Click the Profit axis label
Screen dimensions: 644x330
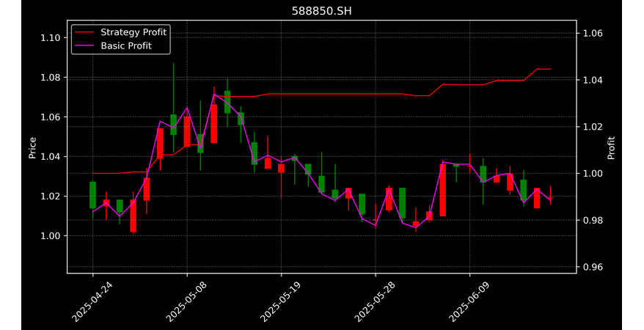pos(611,148)
